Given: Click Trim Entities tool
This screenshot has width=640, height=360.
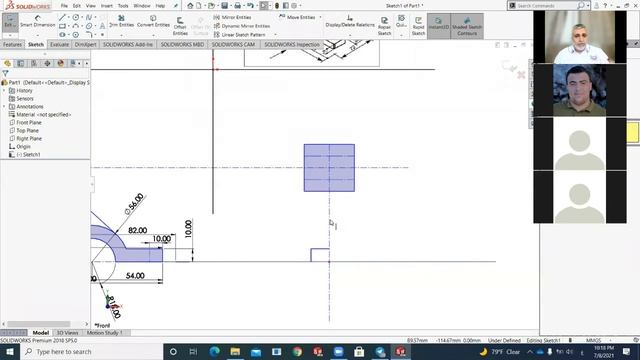Looking at the screenshot, I should coord(121,21).
